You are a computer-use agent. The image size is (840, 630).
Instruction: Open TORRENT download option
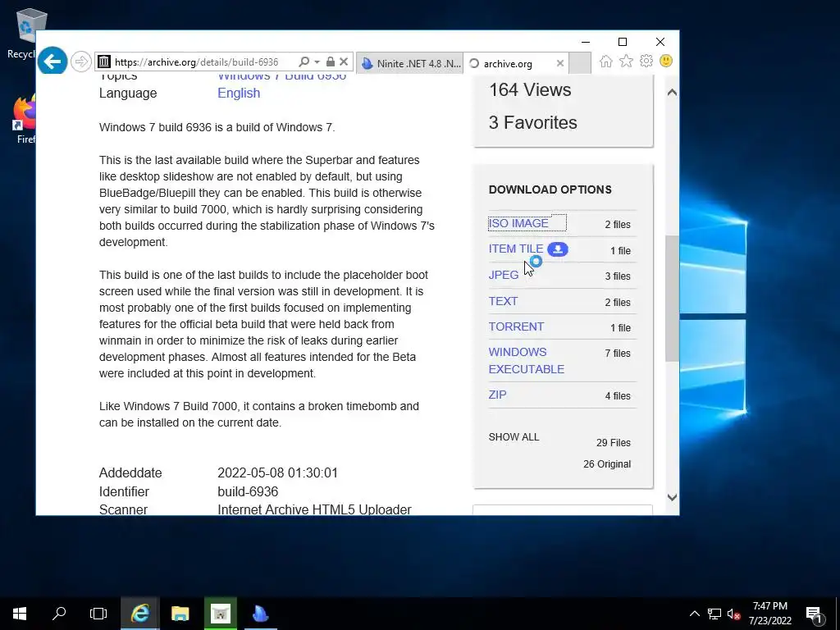pyautogui.click(x=516, y=326)
